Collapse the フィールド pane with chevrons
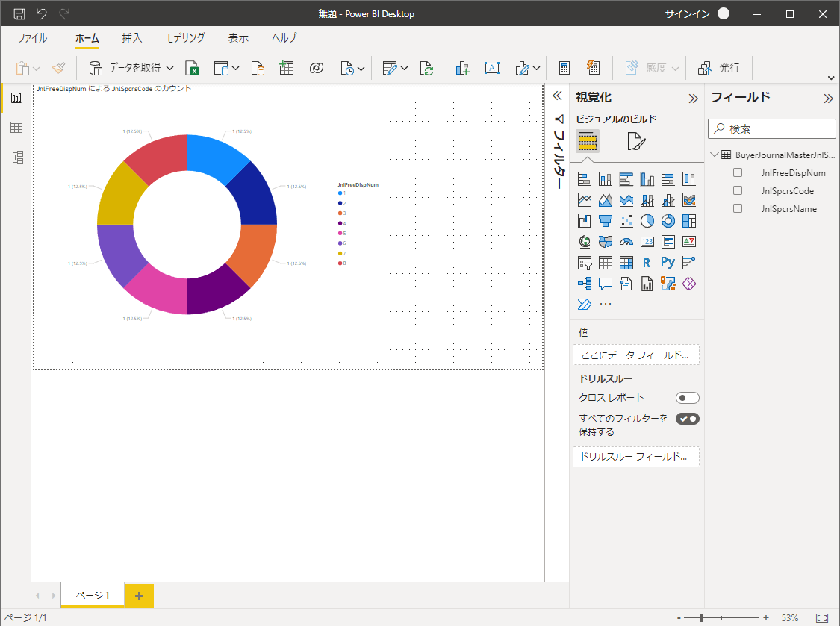Screen dimensions: 840x627 (x=828, y=98)
